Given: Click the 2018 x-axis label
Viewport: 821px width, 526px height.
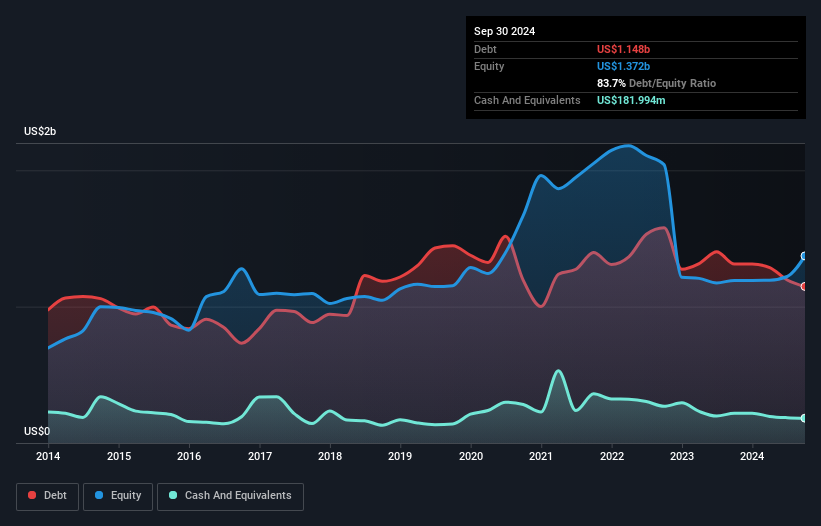Looking at the screenshot, I should (x=330, y=456).
